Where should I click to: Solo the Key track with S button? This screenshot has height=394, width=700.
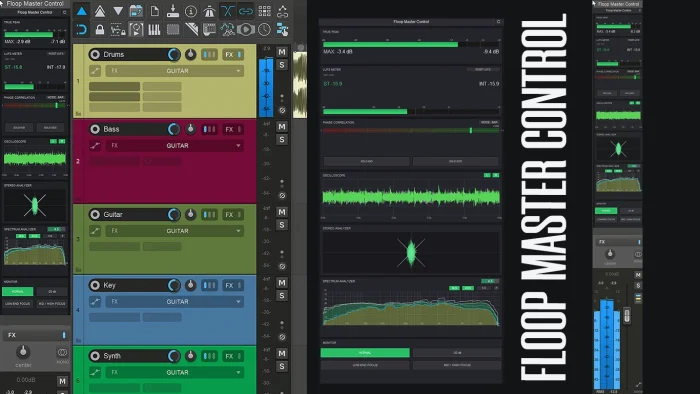[x=282, y=295]
